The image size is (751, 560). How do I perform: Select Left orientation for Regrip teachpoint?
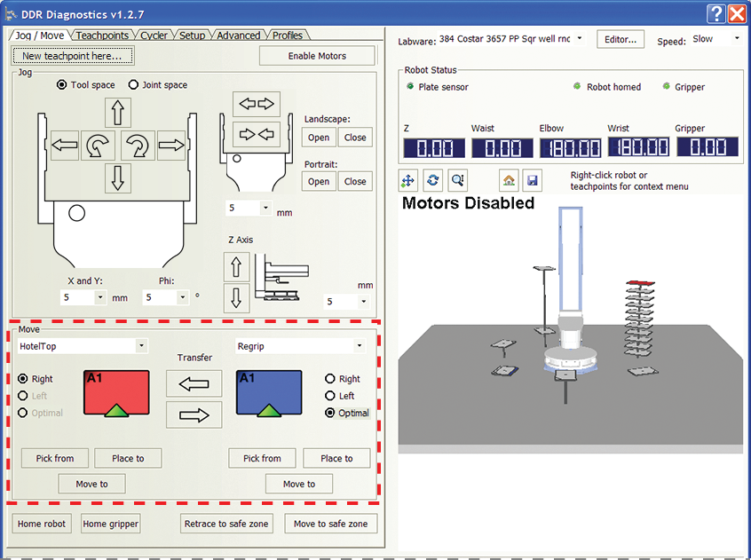tap(331, 396)
